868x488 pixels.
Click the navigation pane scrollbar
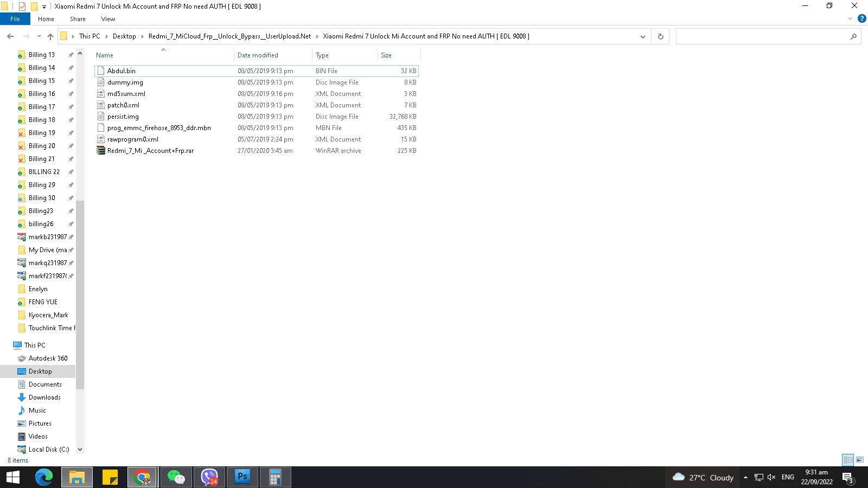(x=80, y=295)
